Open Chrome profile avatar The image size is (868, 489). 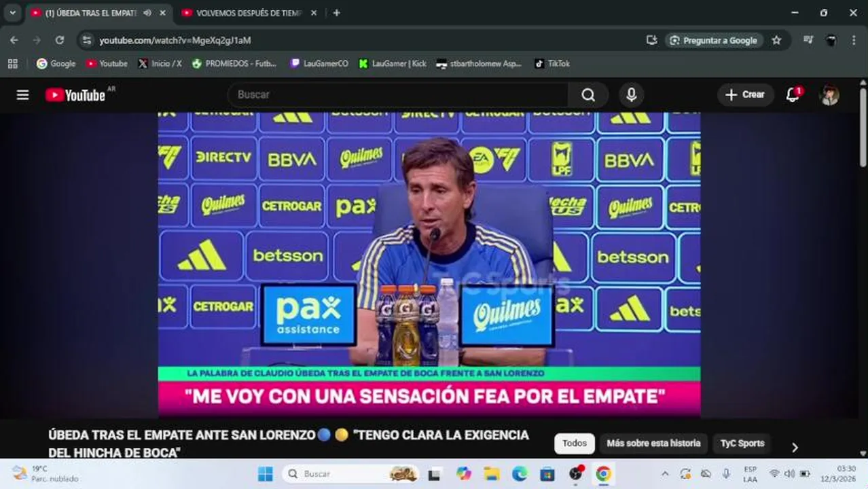(831, 40)
